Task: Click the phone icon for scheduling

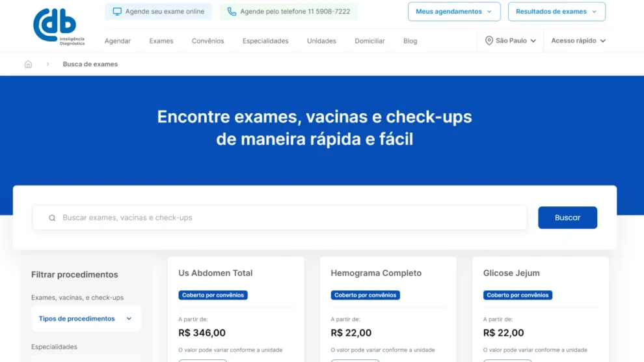Action: click(x=232, y=12)
